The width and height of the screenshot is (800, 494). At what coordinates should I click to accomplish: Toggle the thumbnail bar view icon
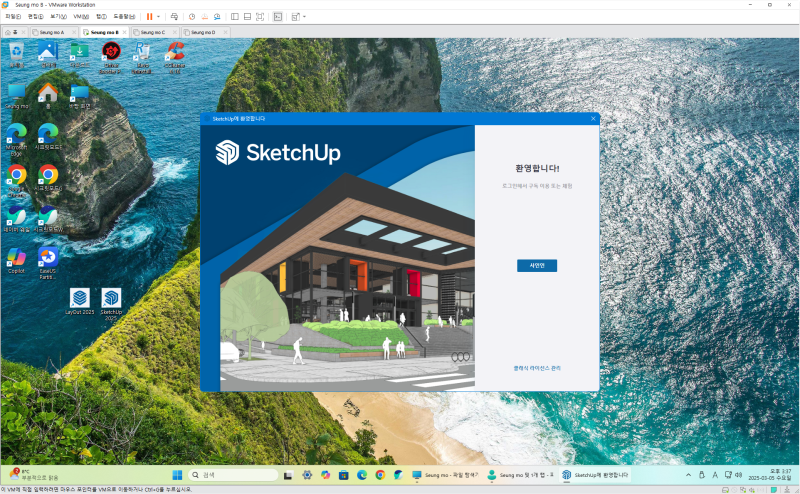(247, 17)
